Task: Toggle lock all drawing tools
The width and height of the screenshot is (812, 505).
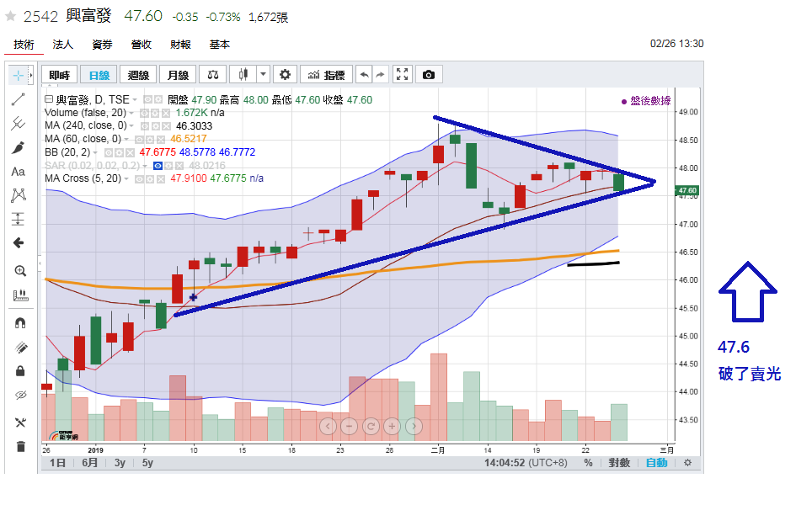Action: tap(20, 371)
